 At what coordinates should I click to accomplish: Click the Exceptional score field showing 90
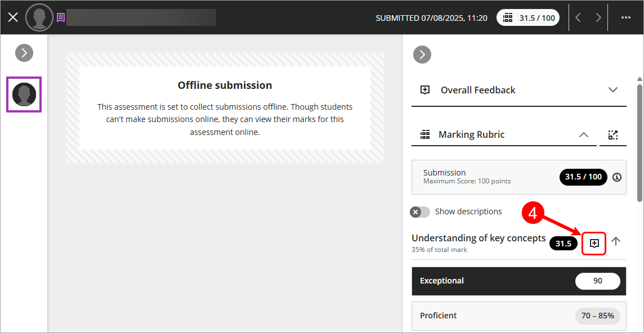pyautogui.click(x=597, y=281)
